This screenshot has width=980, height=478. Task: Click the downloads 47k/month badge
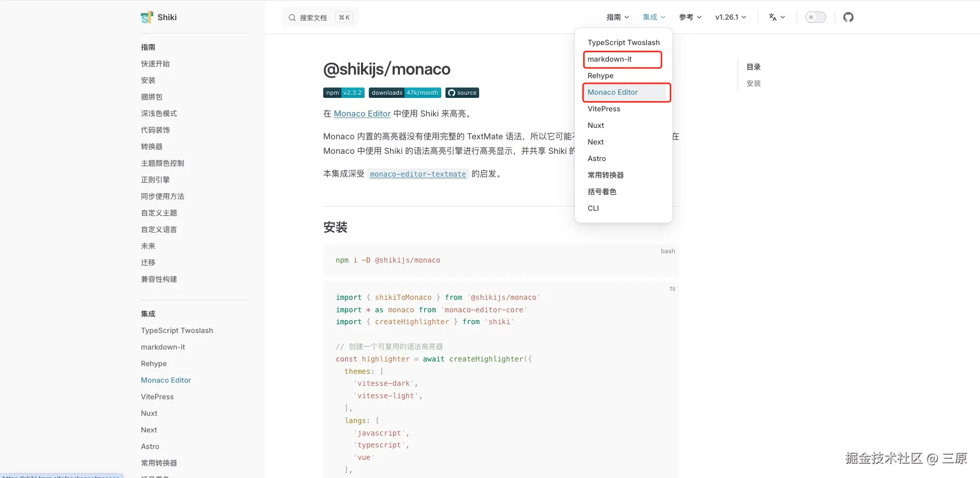405,93
